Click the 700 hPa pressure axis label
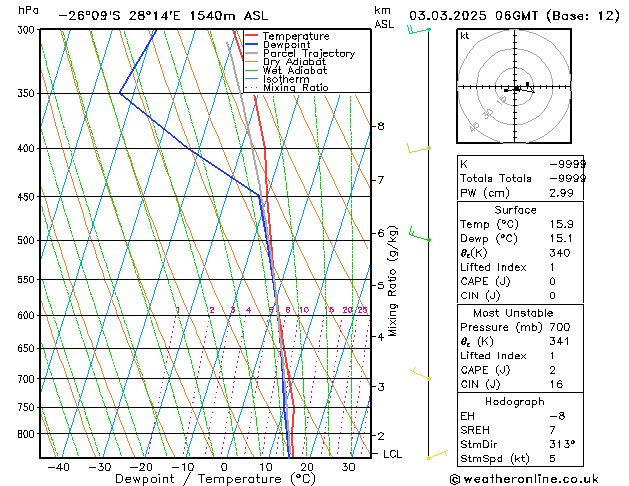 click(x=28, y=379)
